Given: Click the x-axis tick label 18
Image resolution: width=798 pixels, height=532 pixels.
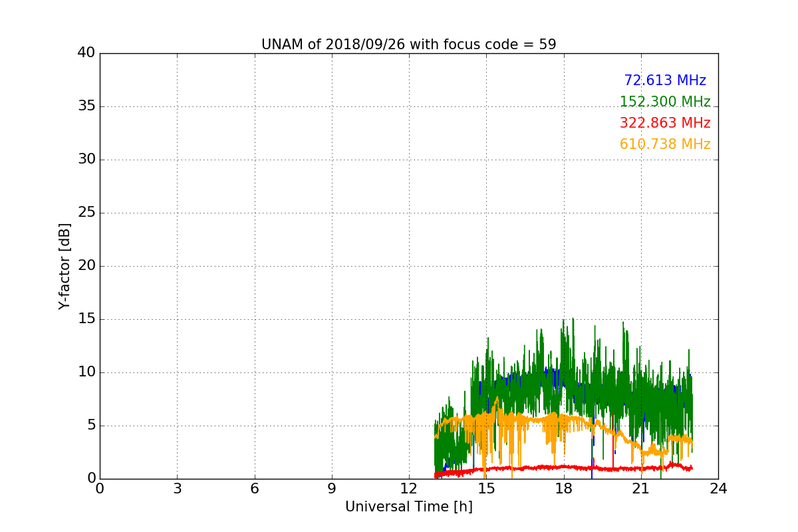Looking at the screenshot, I should point(564,489).
